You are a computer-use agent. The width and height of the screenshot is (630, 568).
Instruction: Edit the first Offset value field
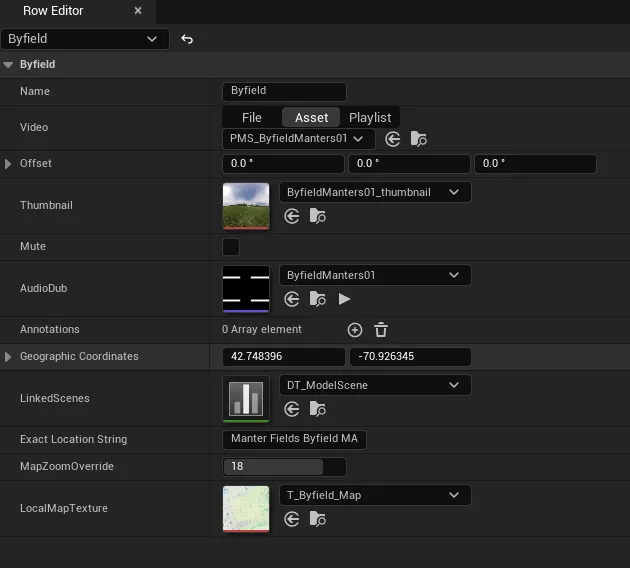coord(283,164)
